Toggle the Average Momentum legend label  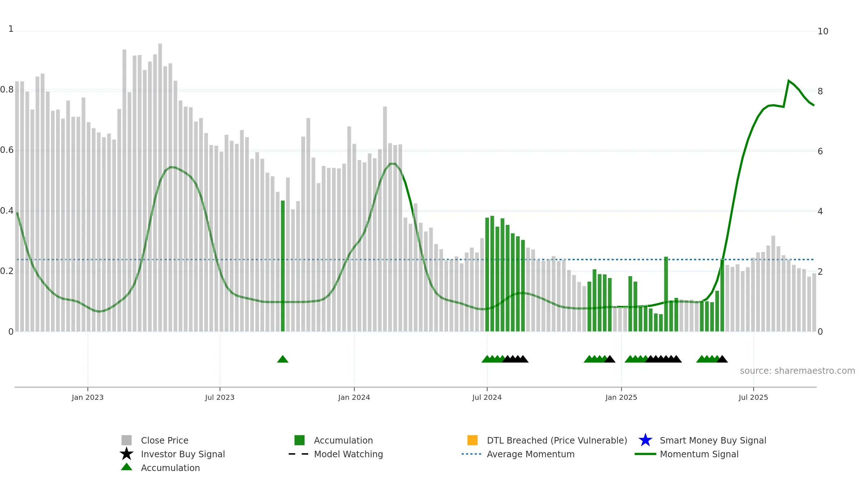coord(531,454)
